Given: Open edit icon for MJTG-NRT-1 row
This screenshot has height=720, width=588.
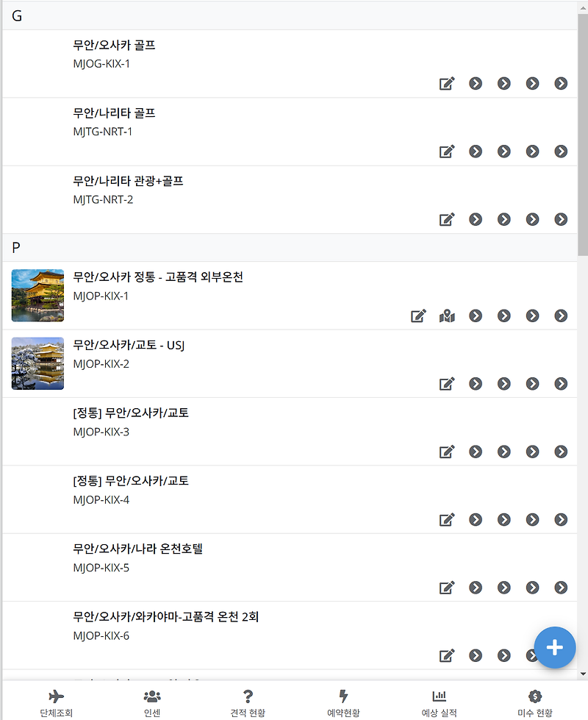Looking at the screenshot, I should (x=447, y=152).
